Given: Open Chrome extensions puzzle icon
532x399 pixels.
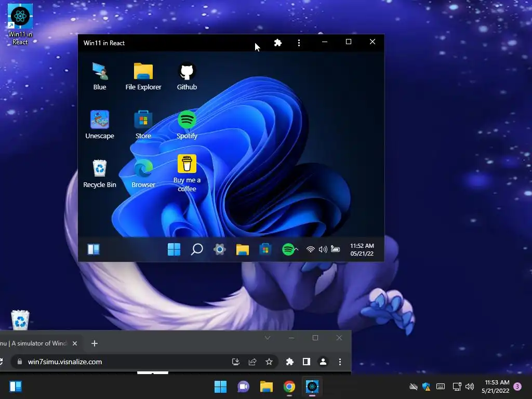Looking at the screenshot, I should tap(289, 362).
